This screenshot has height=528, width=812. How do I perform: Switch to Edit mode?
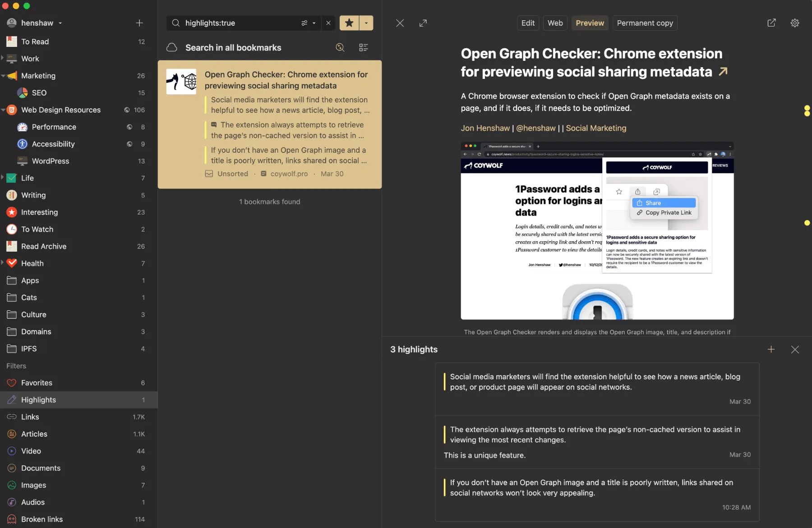click(x=527, y=23)
